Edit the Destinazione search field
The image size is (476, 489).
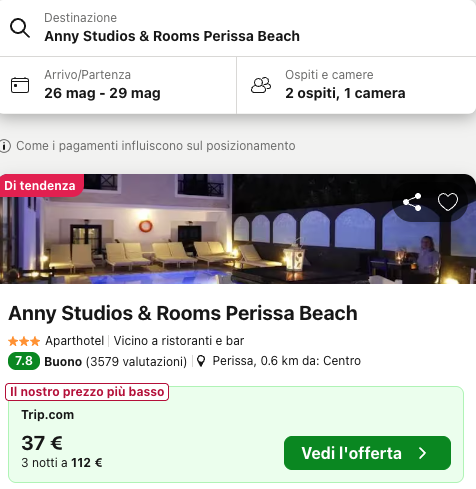tap(238, 28)
